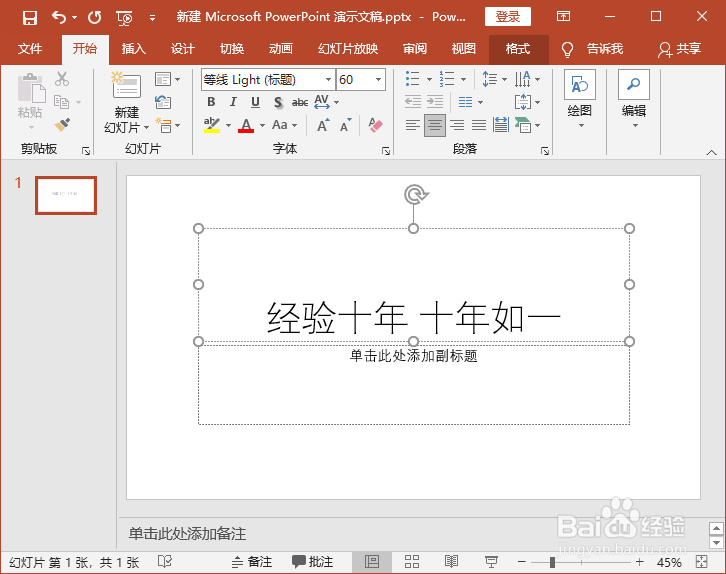
Task: Click Share (共享) button
Action: point(680,49)
